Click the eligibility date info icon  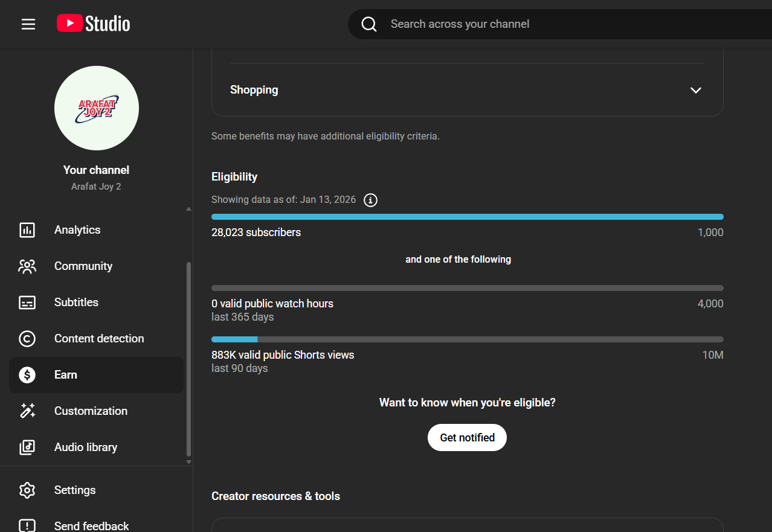[371, 200]
